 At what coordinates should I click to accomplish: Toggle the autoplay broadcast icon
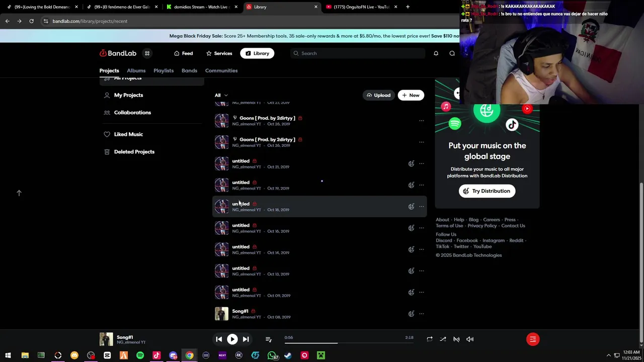(x=456, y=339)
